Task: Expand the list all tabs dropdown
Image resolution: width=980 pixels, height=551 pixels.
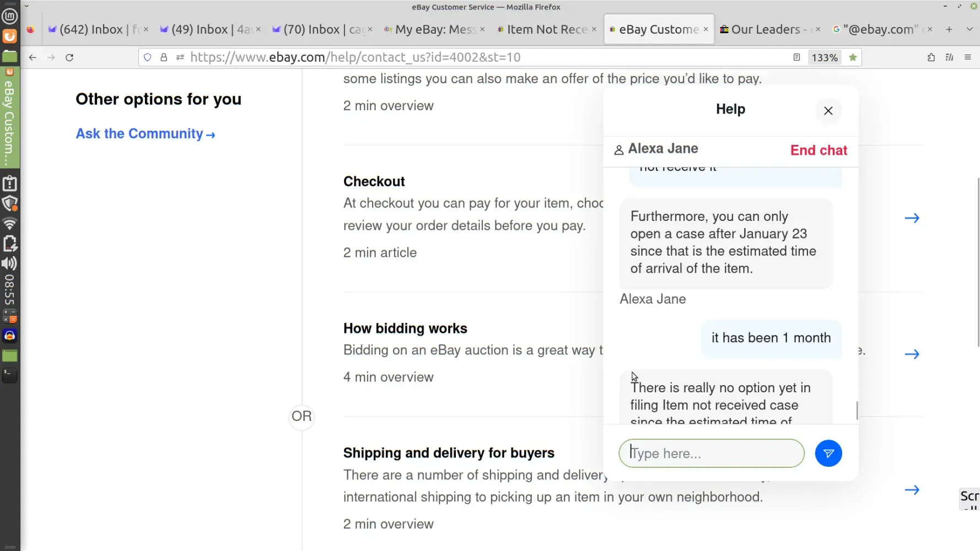Action: click(969, 29)
